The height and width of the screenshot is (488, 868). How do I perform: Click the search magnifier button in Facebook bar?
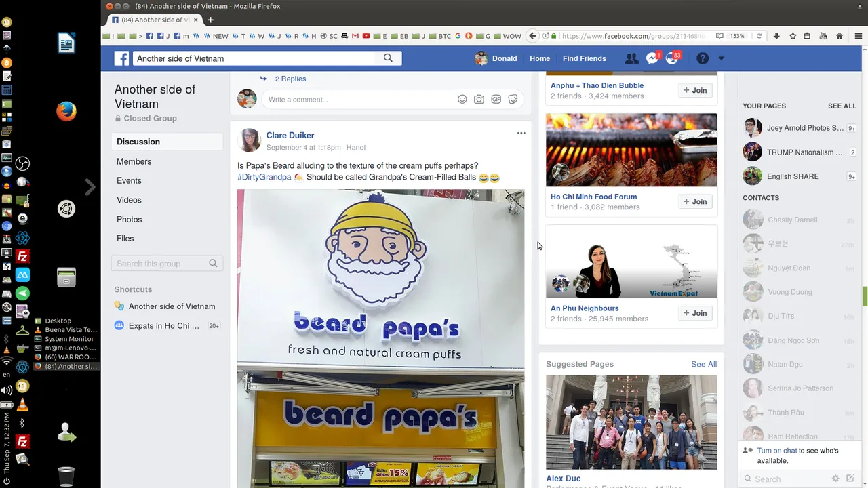coord(388,58)
